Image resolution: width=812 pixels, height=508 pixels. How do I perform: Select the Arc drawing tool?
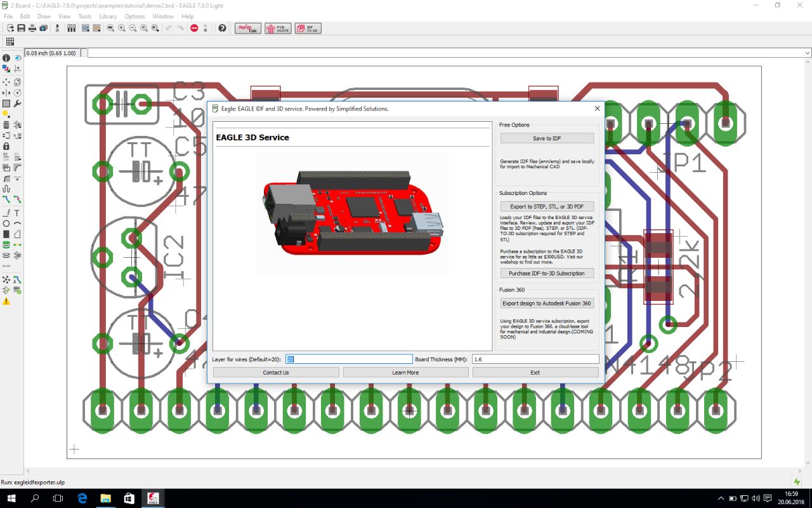click(x=17, y=224)
